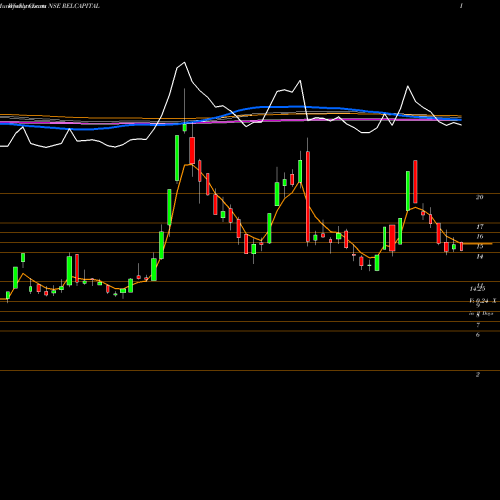Click the number 1 at top right

point(461,6)
